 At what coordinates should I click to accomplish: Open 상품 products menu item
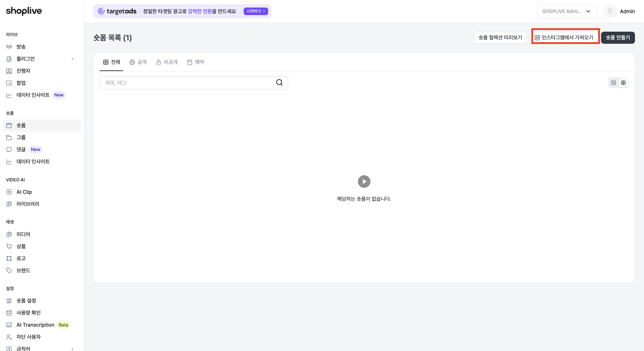pyautogui.click(x=42, y=246)
